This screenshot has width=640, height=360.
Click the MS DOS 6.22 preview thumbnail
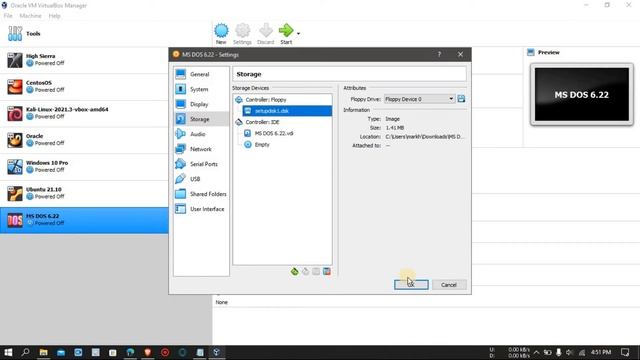click(582, 95)
